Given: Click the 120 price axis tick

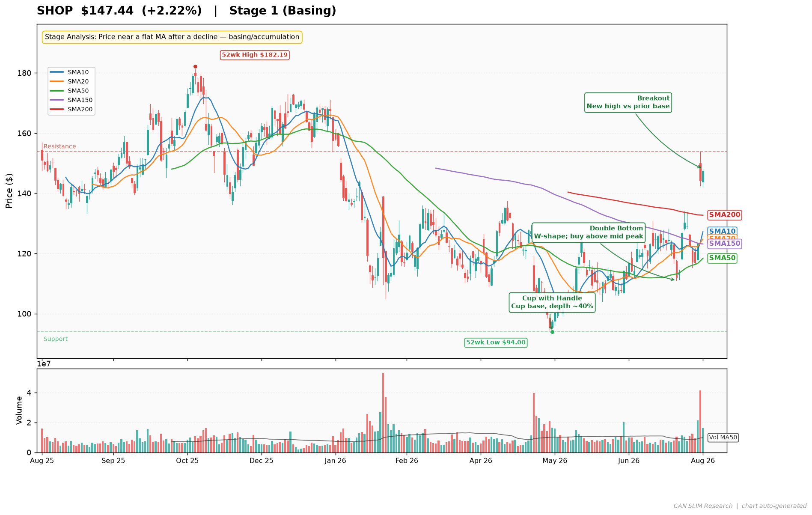Looking at the screenshot, I should pos(24,254).
